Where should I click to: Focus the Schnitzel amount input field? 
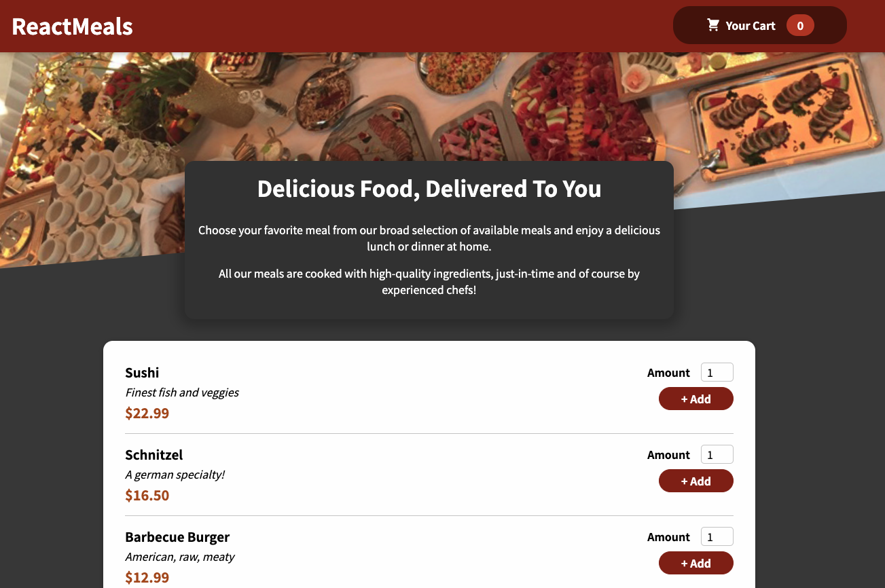coord(717,454)
